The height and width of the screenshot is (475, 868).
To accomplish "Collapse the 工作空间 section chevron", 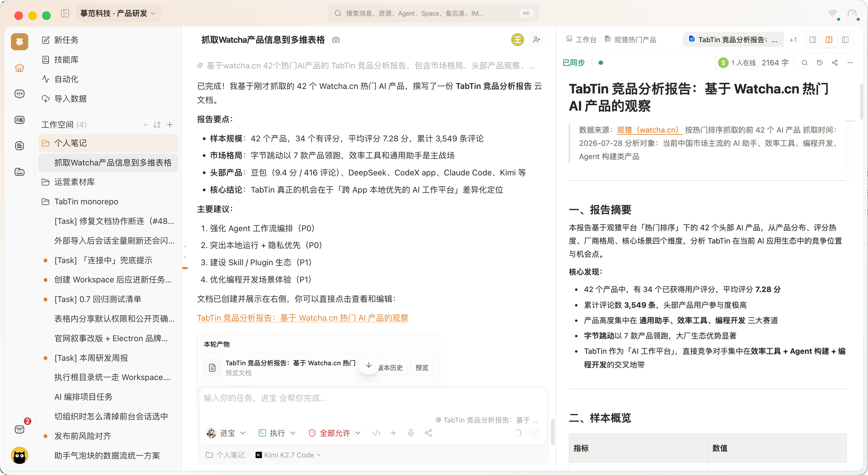I will tap(145, 125).
